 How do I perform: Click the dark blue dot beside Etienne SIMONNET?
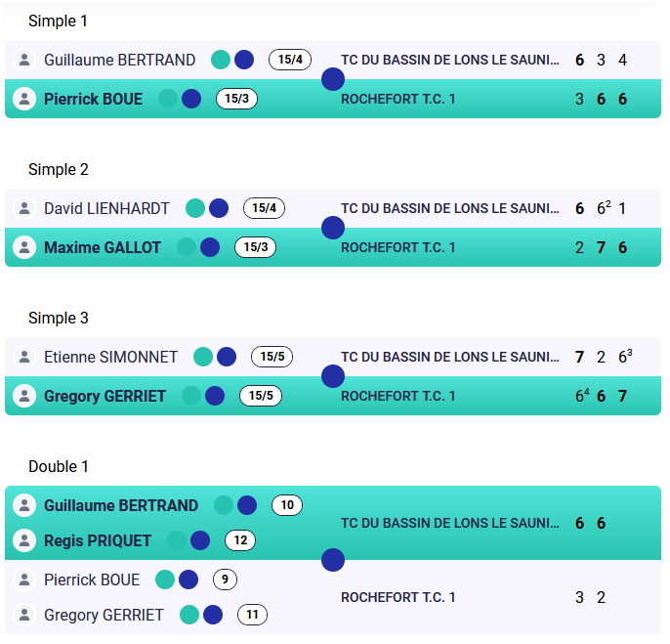(227, 357)
